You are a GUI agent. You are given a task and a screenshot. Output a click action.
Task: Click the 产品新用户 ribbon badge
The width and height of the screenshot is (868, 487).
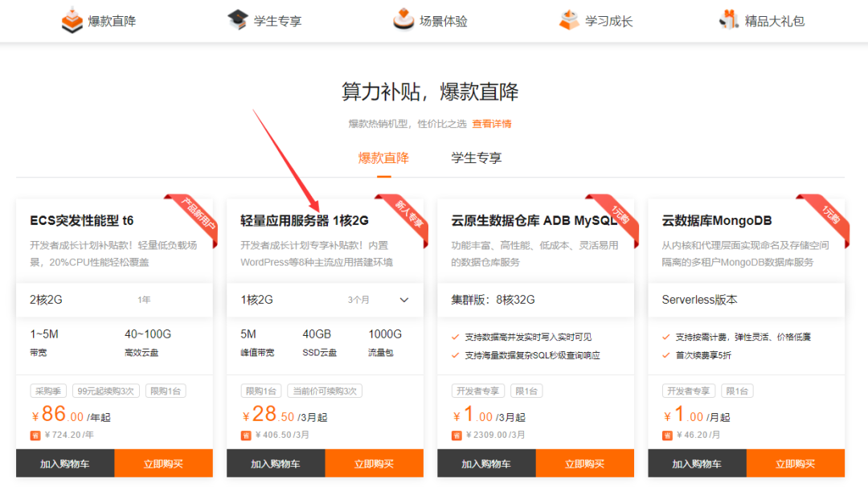click(198, 213)
